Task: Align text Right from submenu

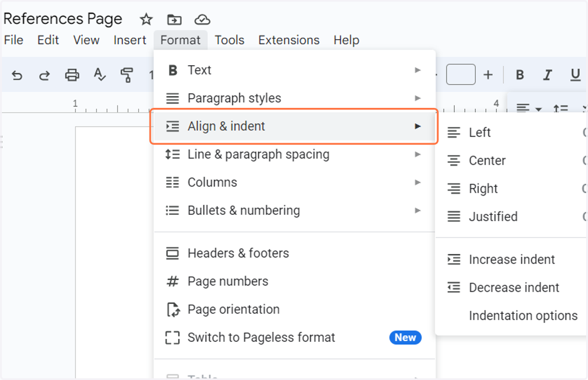Action: click(512, 189)
